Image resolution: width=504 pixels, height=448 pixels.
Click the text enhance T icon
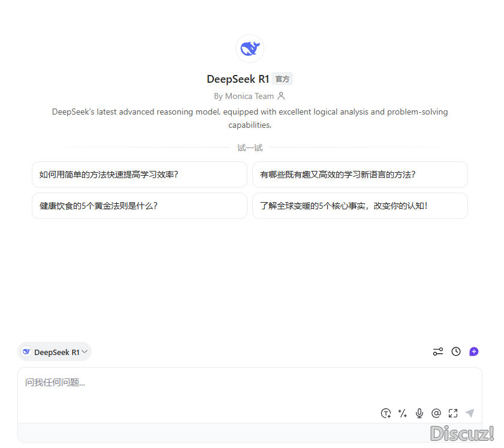coord(386,413)
